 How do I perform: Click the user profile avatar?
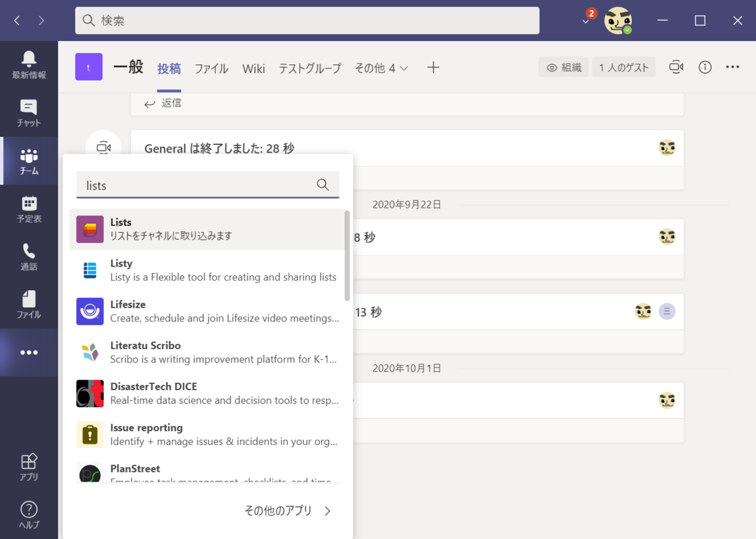[x=617, y=21]
